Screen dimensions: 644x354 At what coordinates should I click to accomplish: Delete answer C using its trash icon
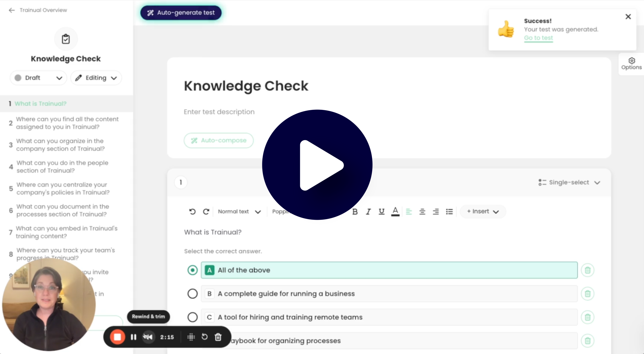[587, 317]
